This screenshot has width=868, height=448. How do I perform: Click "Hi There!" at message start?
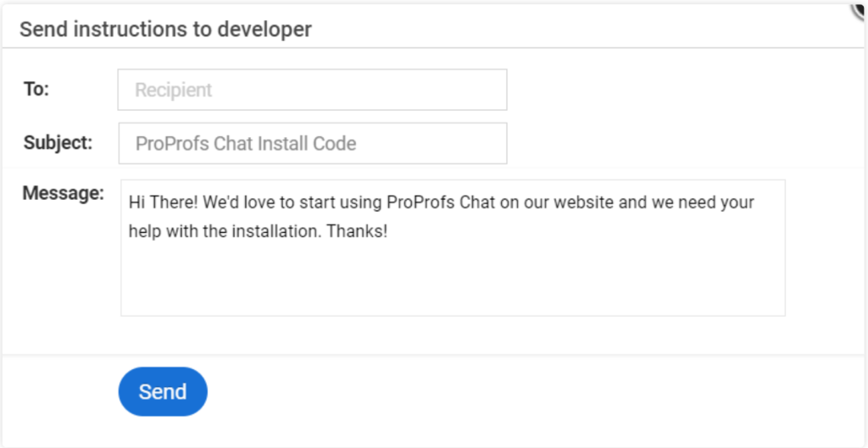coord(164,202)
